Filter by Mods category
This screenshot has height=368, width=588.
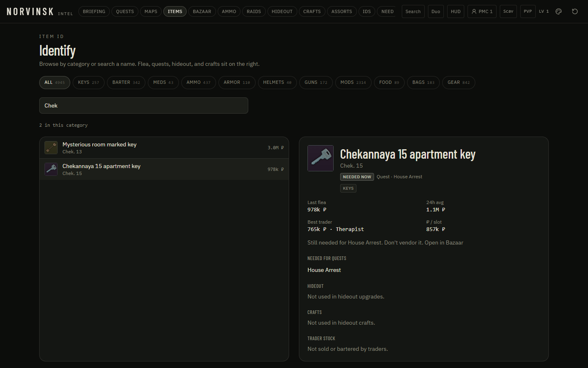[353, 83]
